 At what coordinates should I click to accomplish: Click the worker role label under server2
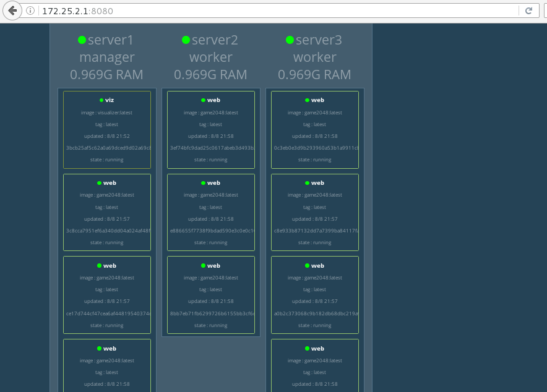tap(211, 57)
